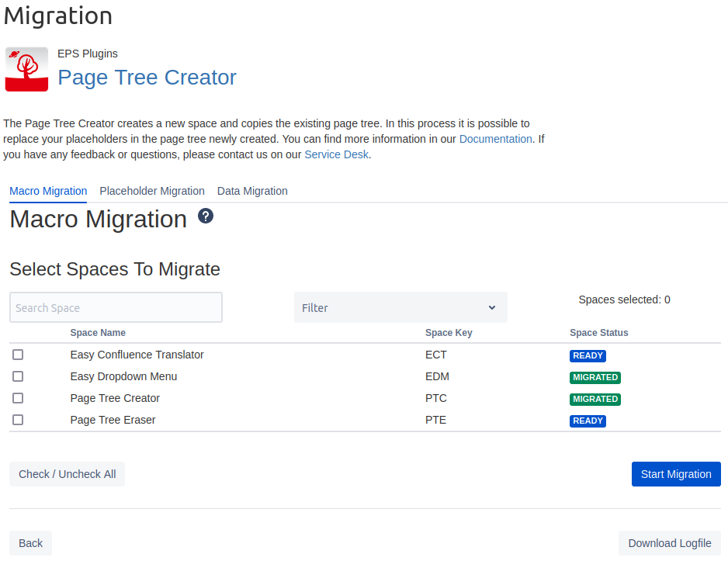Open the Documentation link
728x561 pixels.
coord(495,139)
